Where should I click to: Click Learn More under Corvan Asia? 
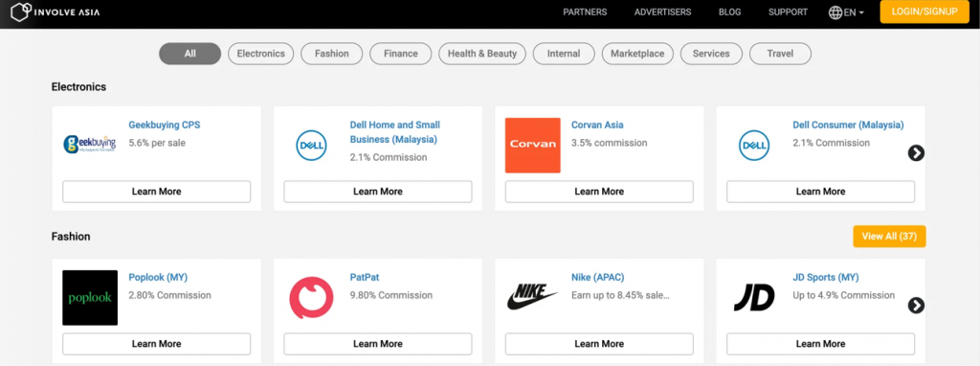pos(599,192)
